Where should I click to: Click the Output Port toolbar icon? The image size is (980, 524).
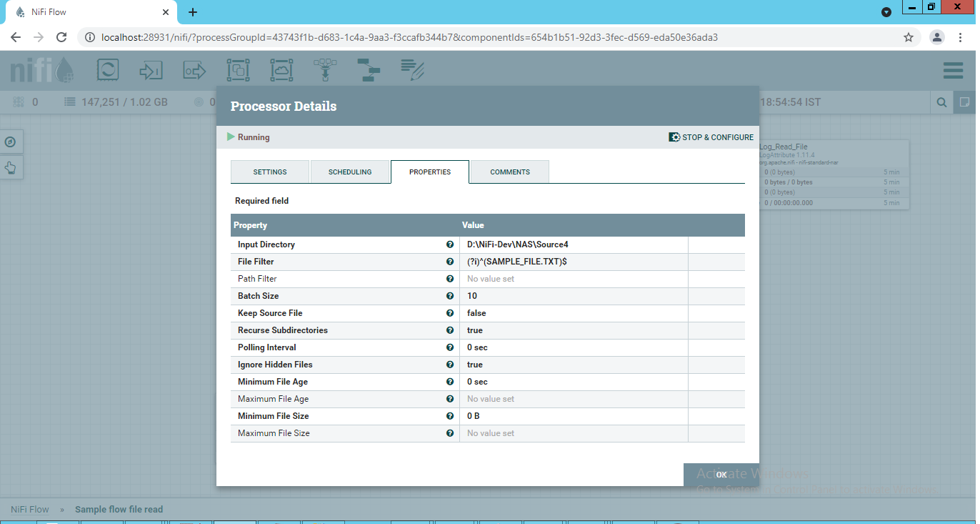(x=194, y=70)
